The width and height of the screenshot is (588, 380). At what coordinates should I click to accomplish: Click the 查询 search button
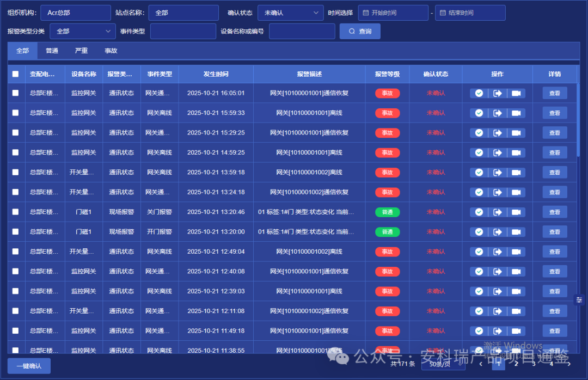click(360, 32)
